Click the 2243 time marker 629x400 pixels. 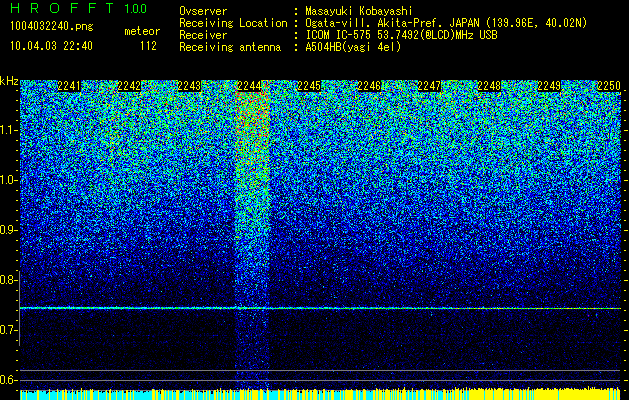pyautogui.click(x=189, y=86)
